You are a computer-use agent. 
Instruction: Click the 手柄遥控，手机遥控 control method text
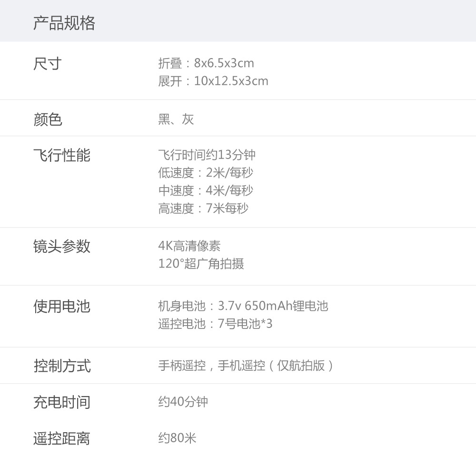[x=246, y=366]
